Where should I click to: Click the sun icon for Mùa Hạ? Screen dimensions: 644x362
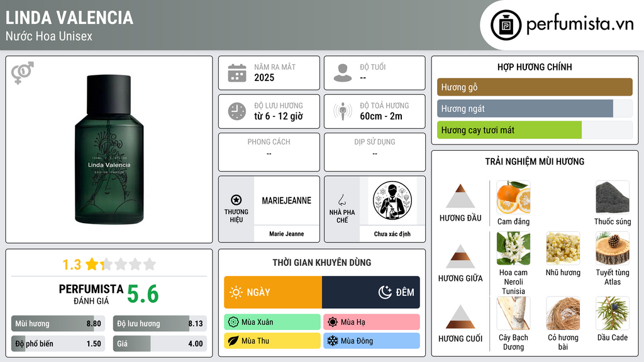333,322
